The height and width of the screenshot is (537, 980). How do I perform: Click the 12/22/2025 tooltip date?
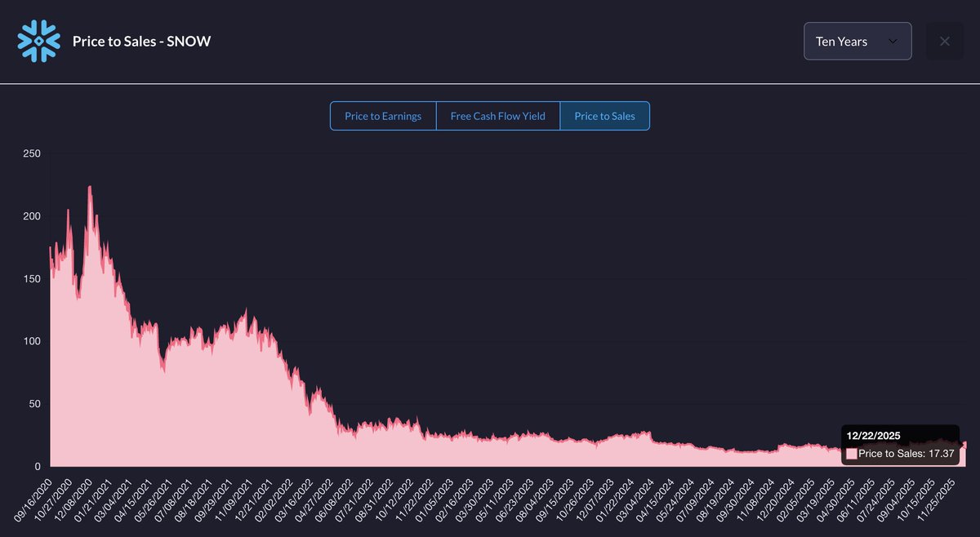tap(874, 436)
